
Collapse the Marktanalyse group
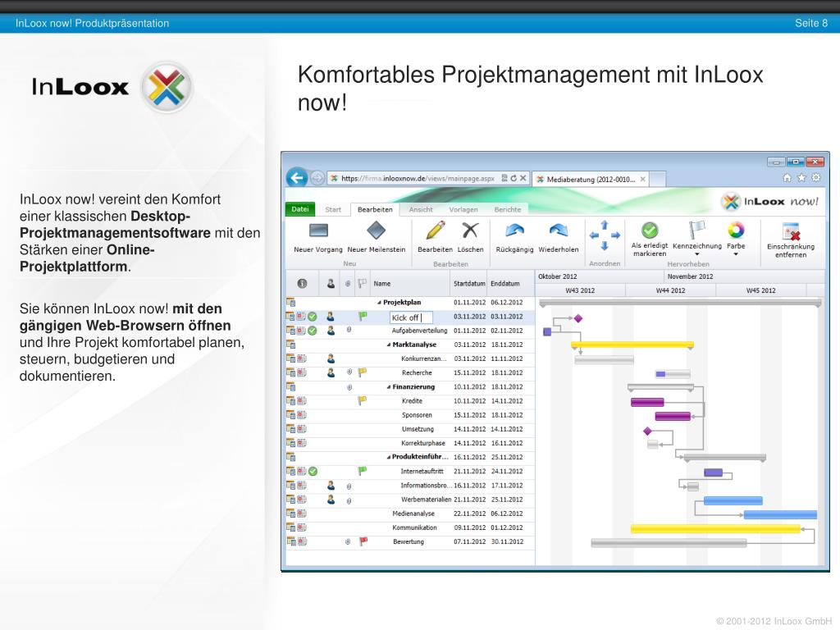pos(389,345)
